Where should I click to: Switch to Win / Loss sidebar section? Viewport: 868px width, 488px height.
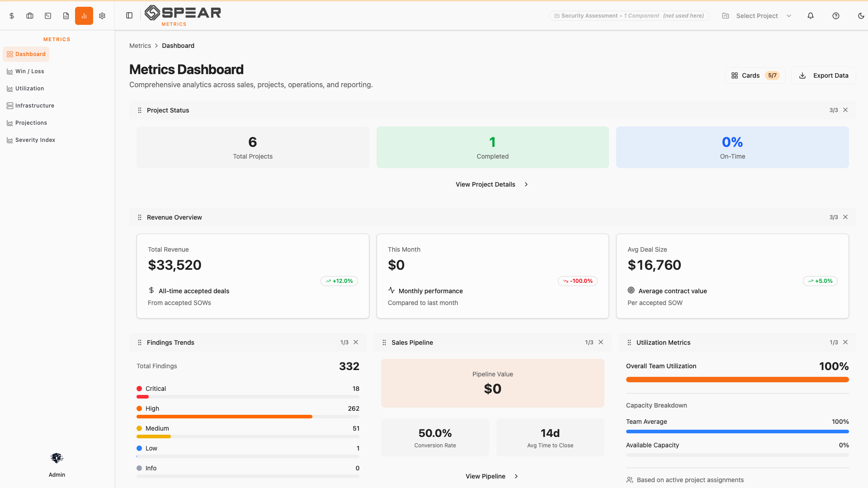click(x=29, y=71)
